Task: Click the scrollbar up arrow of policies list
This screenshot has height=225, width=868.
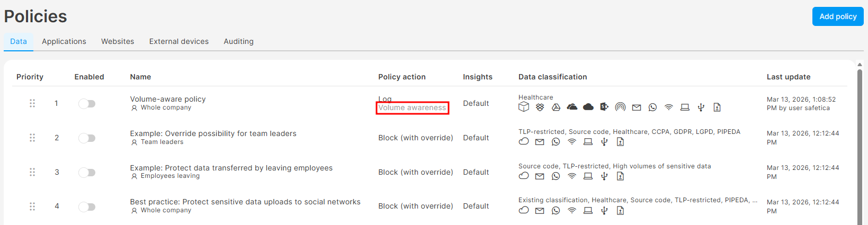Action: pos(860,65)
